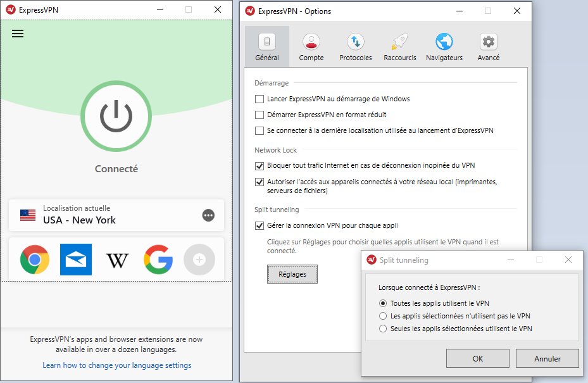Screen dimensions: 588x383
Task: Switch to the Navigateurs tab
Action: tap(444, 47)
